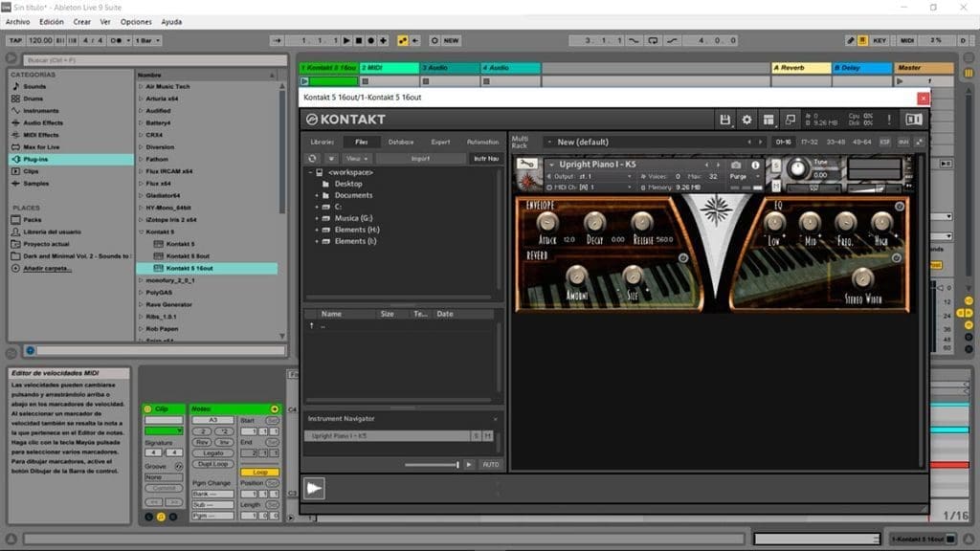
Task: Select Sounds category in browser
Action: (34, 86)
